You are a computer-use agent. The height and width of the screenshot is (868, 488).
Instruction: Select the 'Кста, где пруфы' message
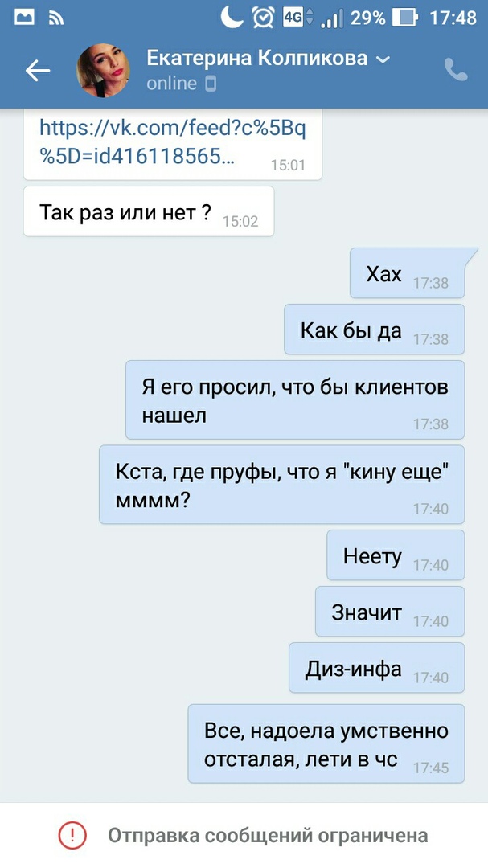click(x=282, y=485)
